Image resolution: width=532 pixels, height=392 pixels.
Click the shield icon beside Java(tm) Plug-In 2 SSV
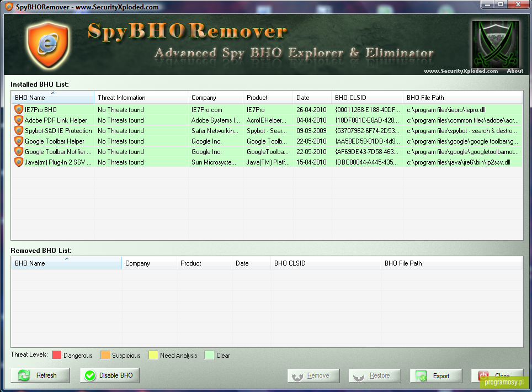(x=19, y=162)
